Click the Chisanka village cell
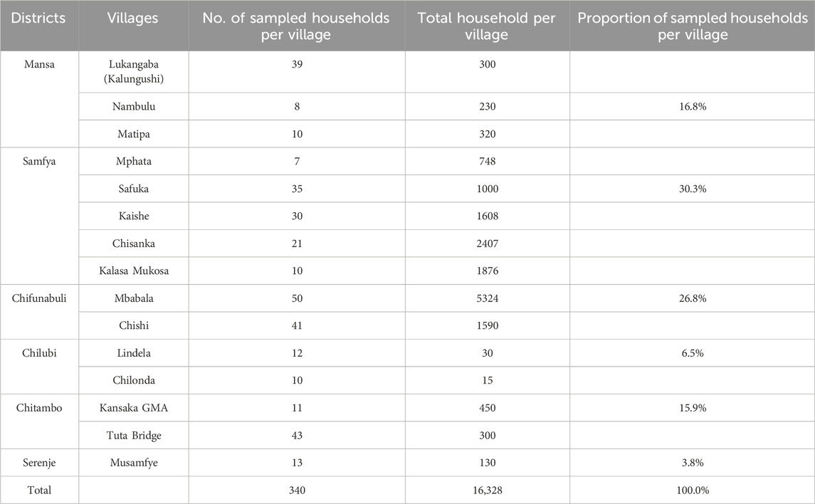The width and height of the screenshot is (815, 504). (x=133, y=243)
